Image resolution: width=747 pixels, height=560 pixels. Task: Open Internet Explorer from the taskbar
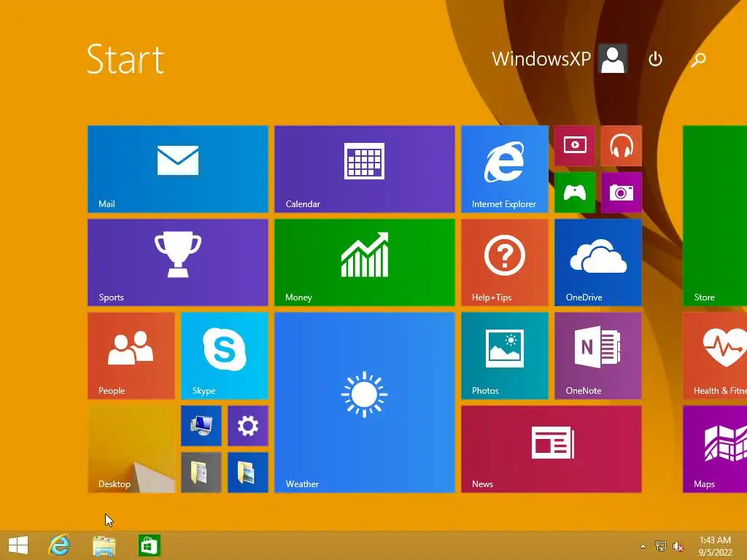click(60, 545)
